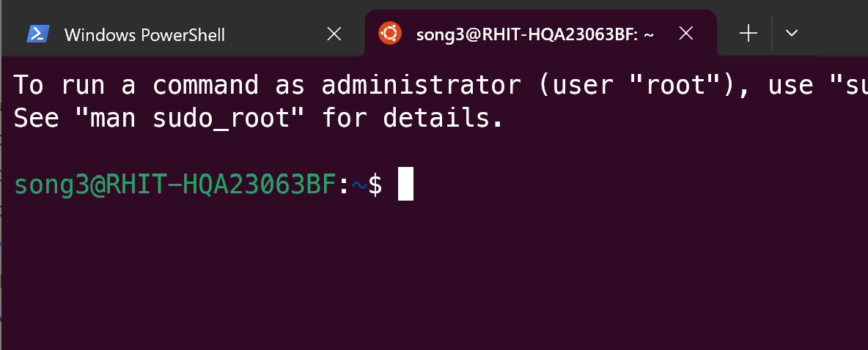Click the word "See" in terminal output
Image resolution: width=868 pixels, height=350 pixels.
(37, 117)
